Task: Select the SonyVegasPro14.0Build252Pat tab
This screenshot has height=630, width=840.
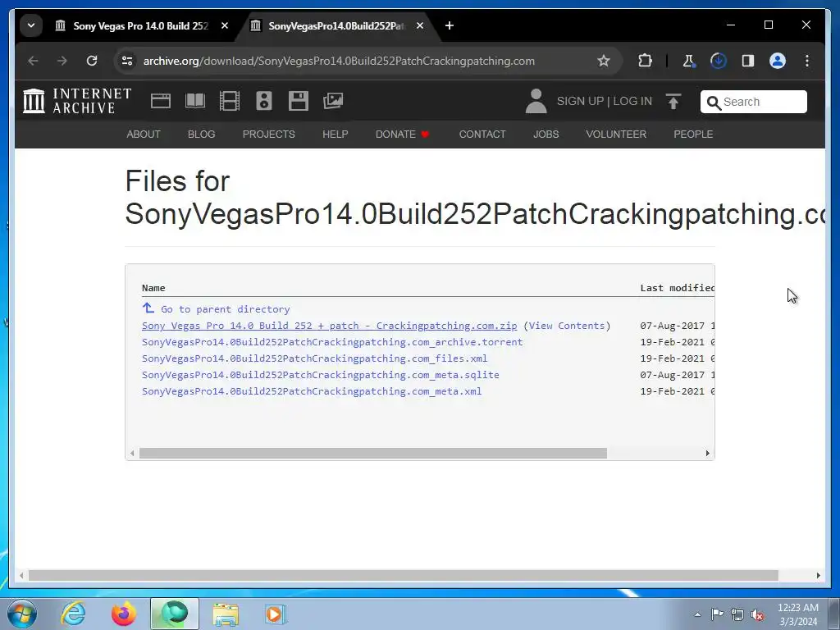Action: [x=337, y=25]
